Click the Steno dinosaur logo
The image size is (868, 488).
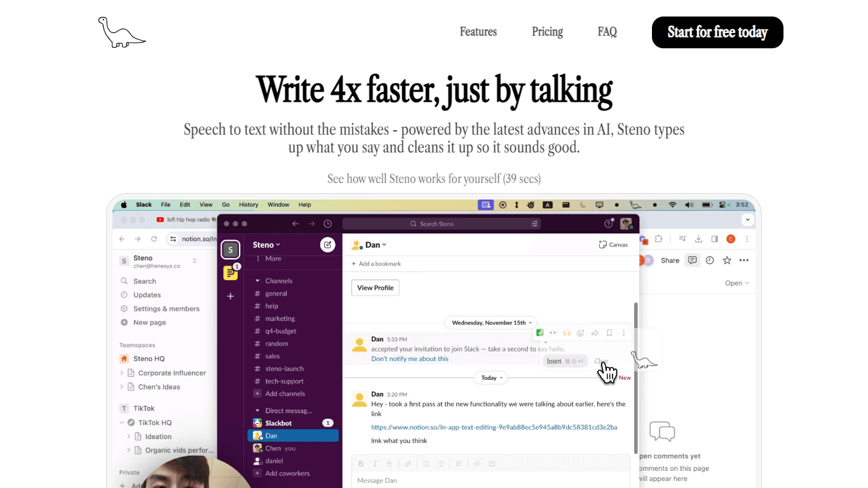pos(122,32)
